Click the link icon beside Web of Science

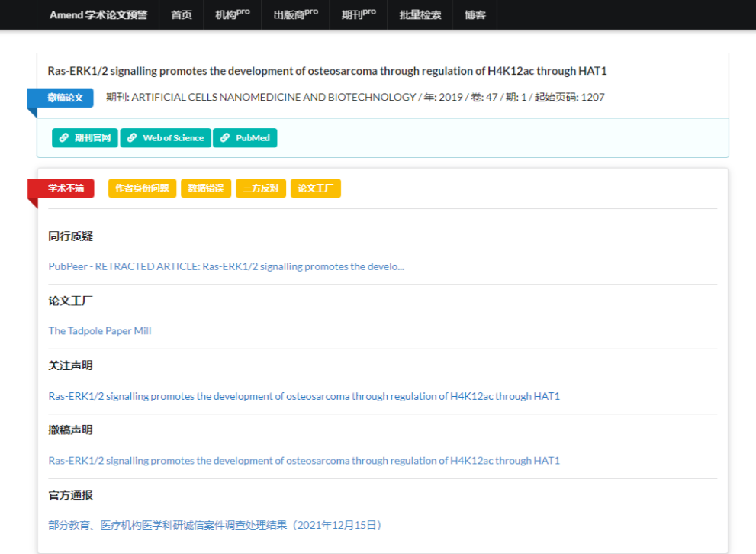(x=132, y=138)
